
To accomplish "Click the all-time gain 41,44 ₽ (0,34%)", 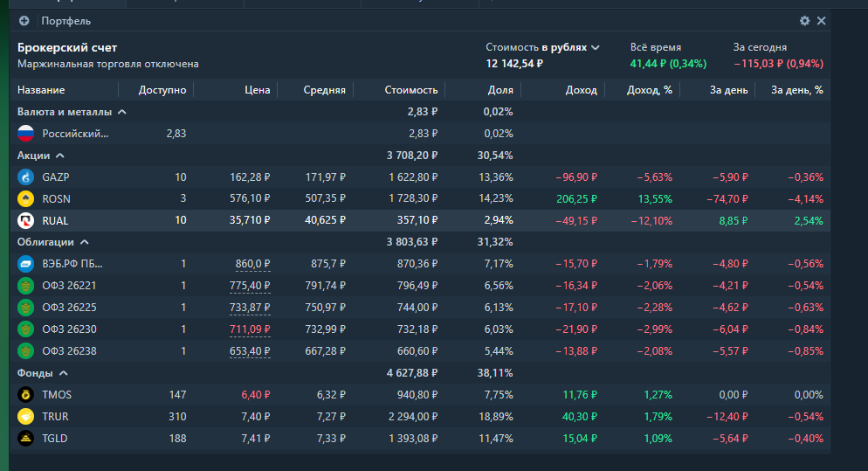I will tap(668, 64).
